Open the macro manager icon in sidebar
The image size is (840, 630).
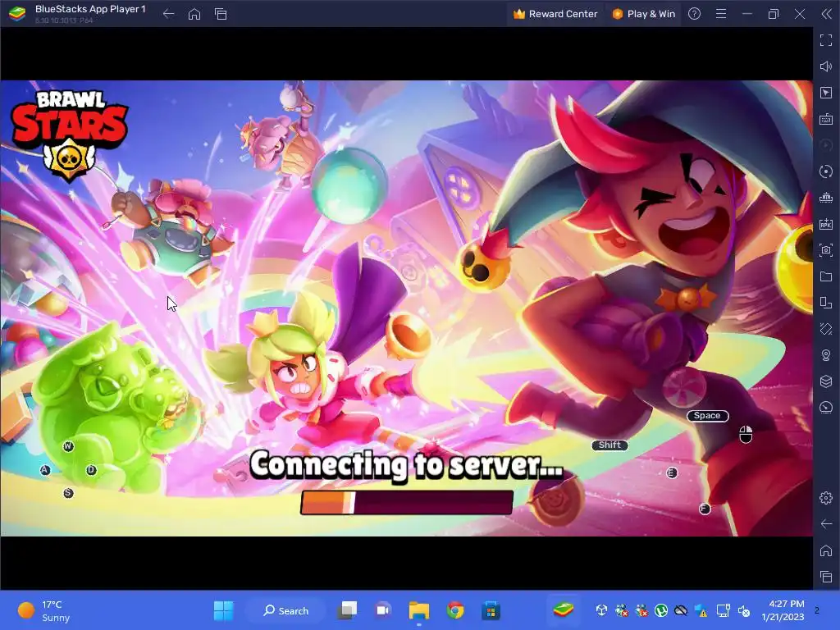(x=825, y=198)
